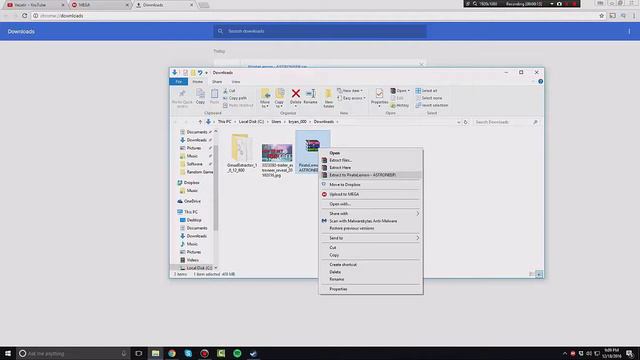
Task: Switch to large icons view toggle in status bar
Action: (539, 274)
